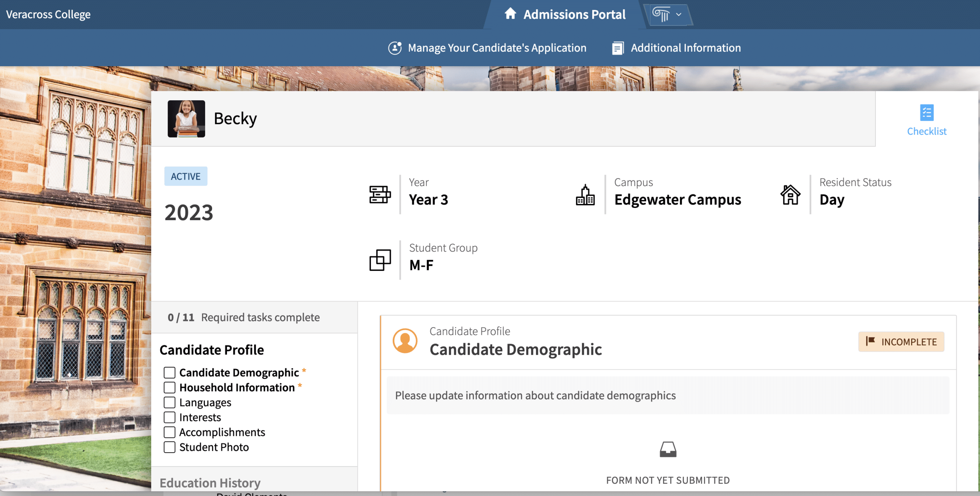Image resolution: width=980 pixels, height=496 pixels.
Task: Click the 0 / 11 Required tasks complete text
Action: (x=243, y=318)
